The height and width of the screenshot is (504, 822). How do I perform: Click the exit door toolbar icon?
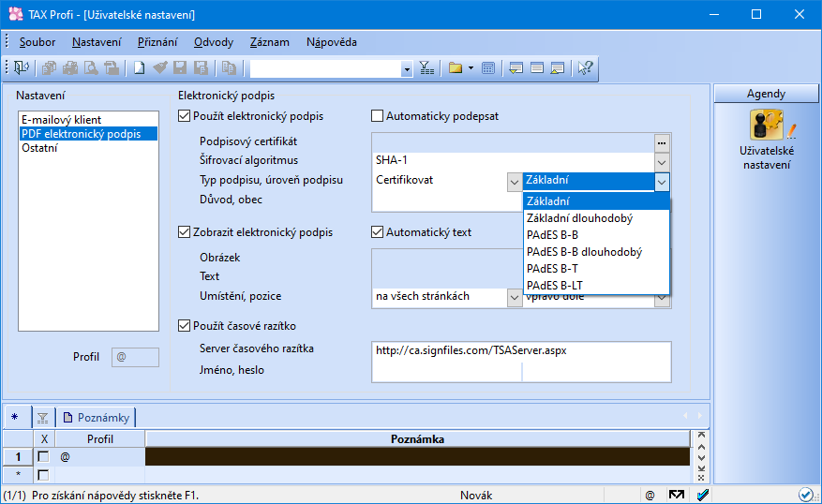[22, 68]
